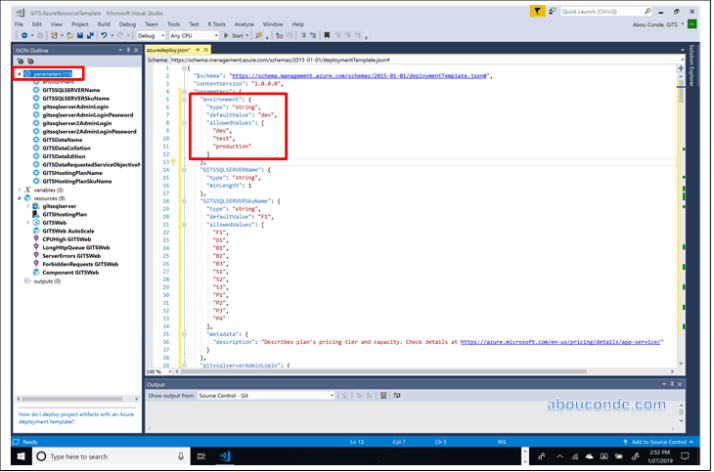Expand the variables node in JSON Outline
This screenshot has width=714, height=472.
click(x=19, y=188)
